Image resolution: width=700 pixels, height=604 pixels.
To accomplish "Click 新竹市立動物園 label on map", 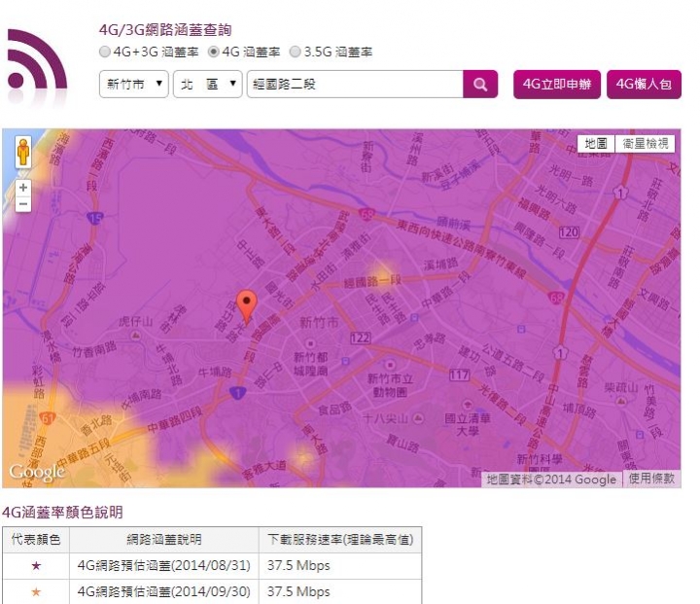I will click(390, 384).
